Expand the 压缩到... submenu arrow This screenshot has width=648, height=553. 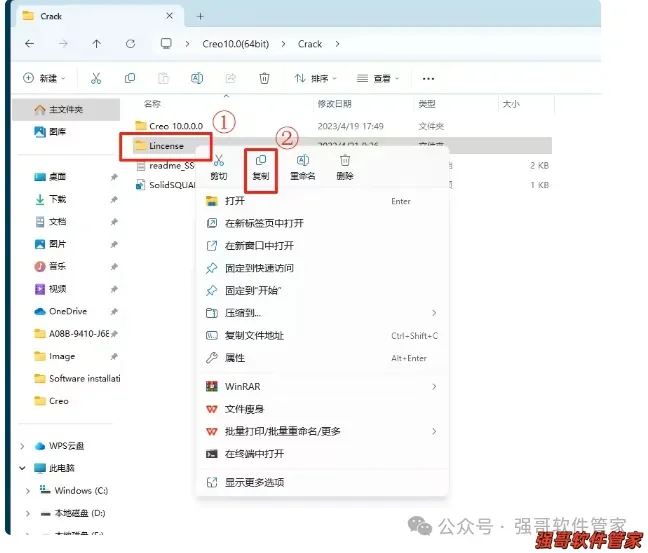pos(434,313)
